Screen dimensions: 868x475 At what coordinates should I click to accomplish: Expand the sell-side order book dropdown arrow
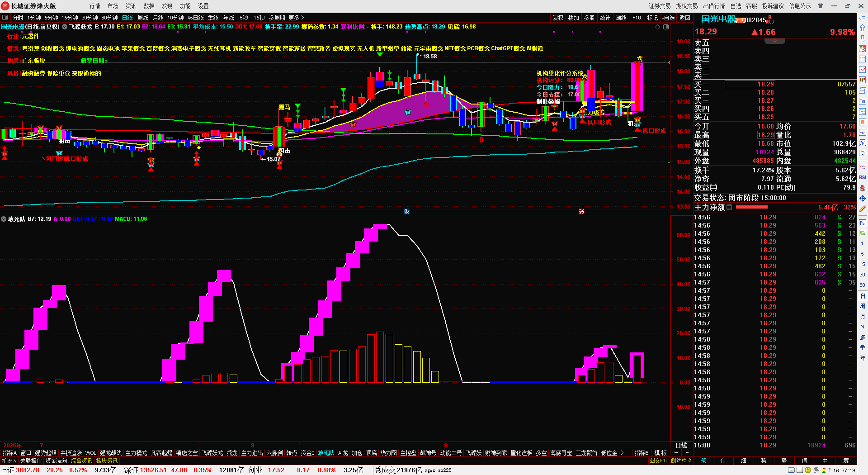(x=774, y=41)
